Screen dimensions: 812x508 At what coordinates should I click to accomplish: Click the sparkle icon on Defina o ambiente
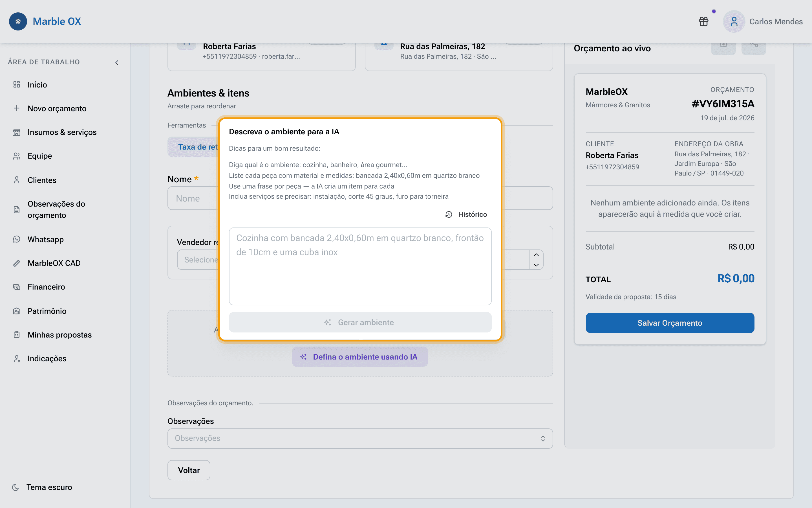(x=303, y=357)
